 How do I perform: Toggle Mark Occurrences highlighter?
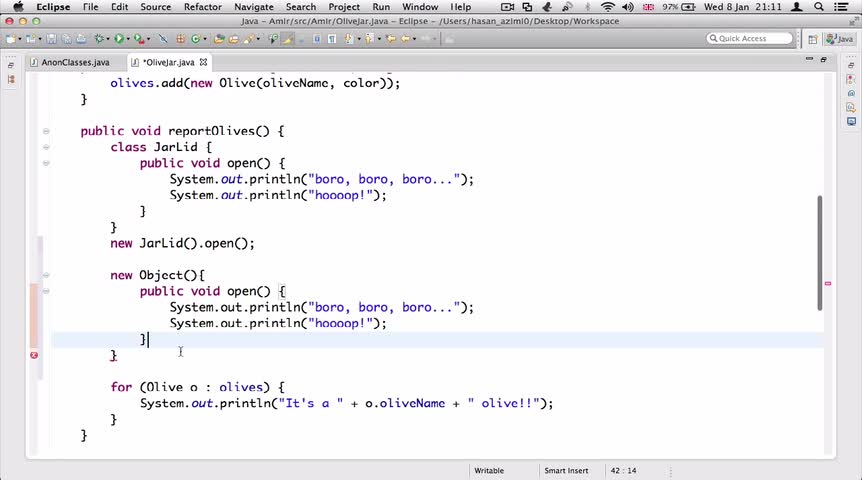point(287,39)
